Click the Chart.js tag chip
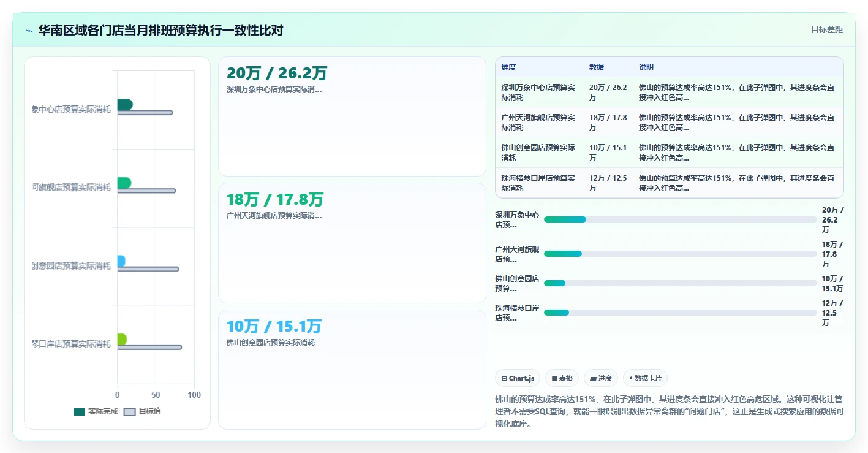This screenshot has height=453, width=868. click(x=518, y=378)
